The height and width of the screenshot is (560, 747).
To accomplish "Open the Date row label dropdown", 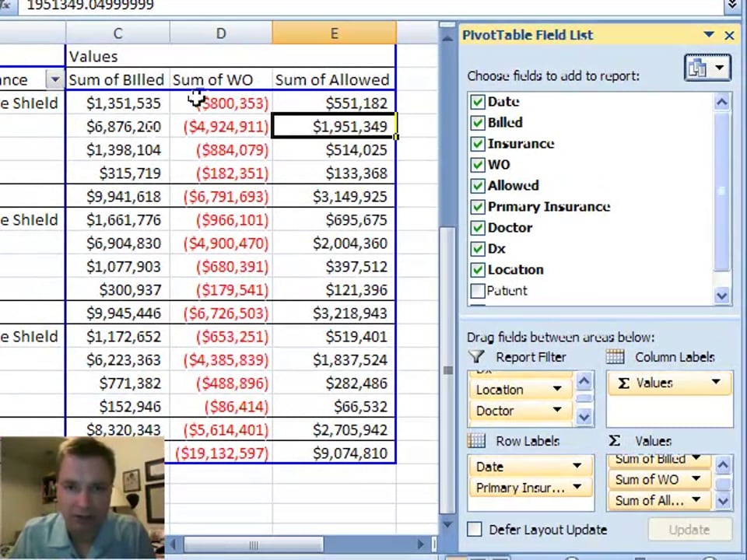I will 577,466.
